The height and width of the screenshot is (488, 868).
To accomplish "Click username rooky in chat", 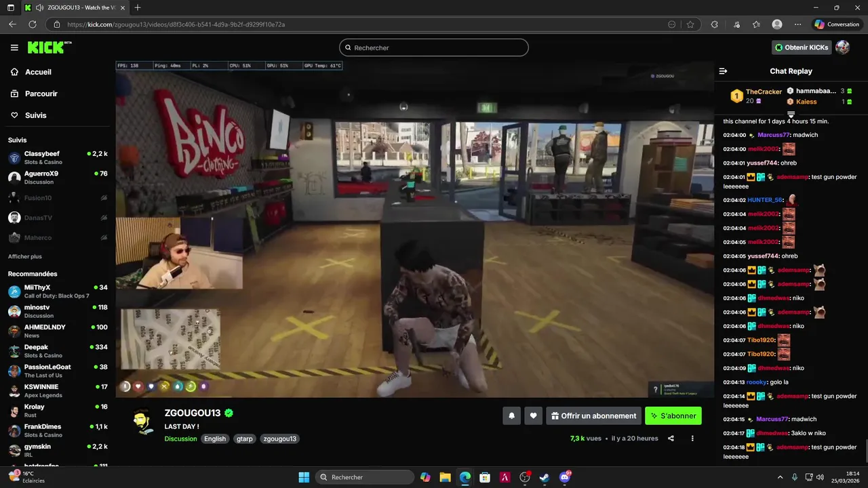I will click(x=756, y=382).
